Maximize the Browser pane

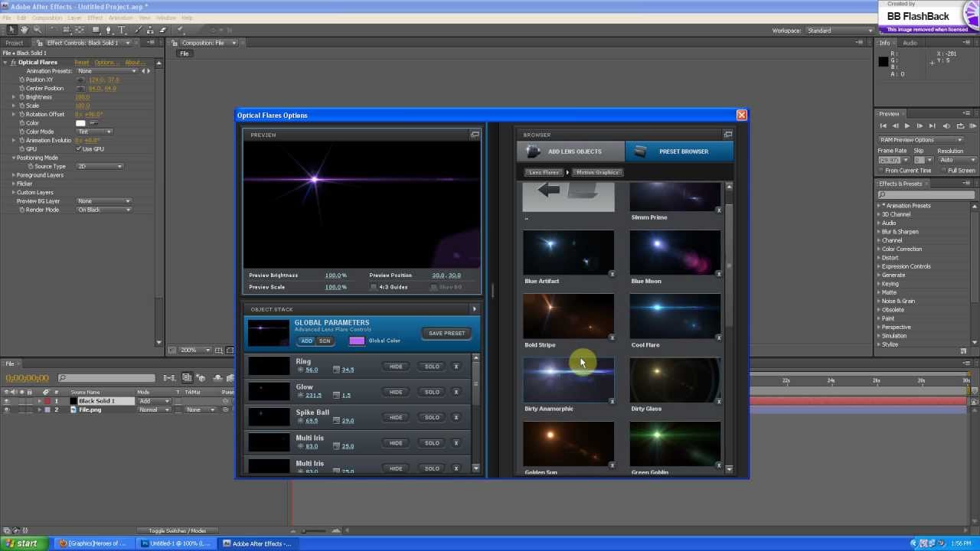728,135
